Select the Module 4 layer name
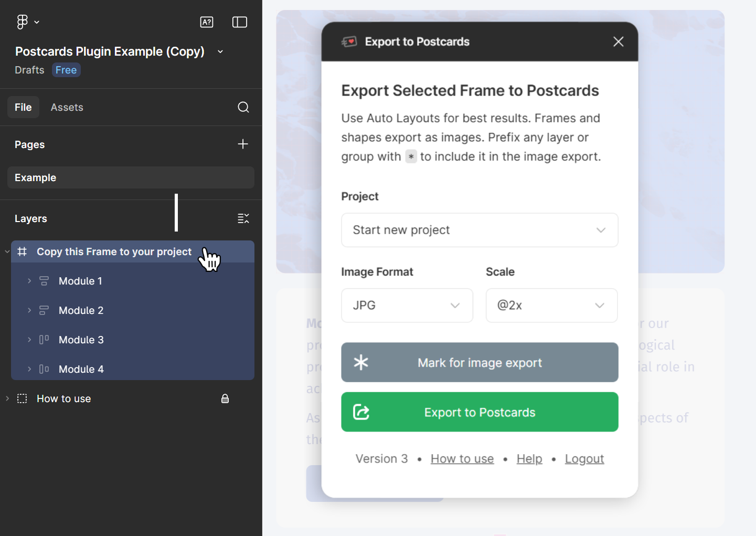756x536 pixels. coord(81,369)
